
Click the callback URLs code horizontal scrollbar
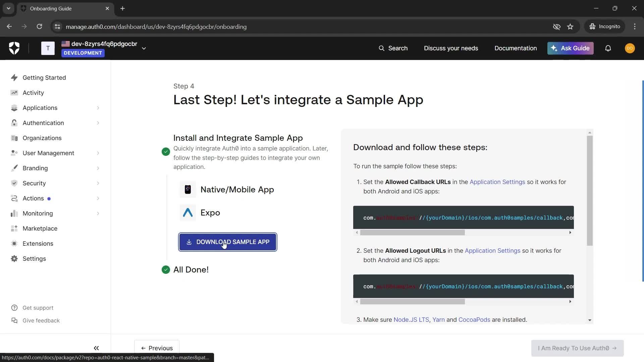point(413,233)
